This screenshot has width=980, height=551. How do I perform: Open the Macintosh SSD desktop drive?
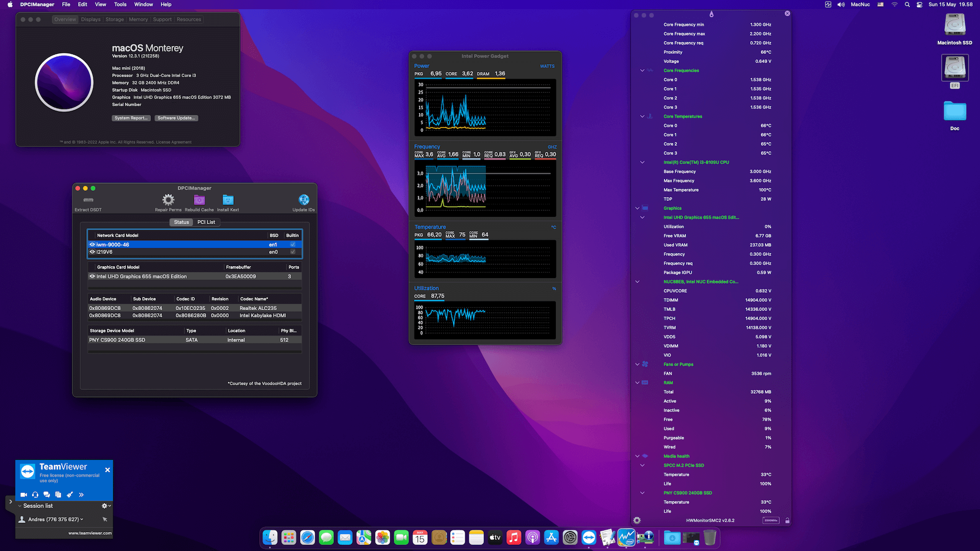[954, 24]
